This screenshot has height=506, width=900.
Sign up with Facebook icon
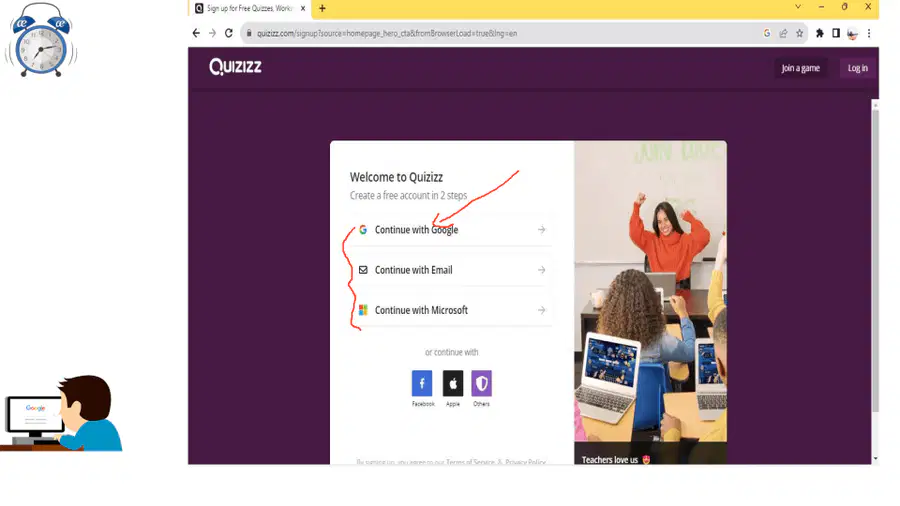[x=422, y=383]
